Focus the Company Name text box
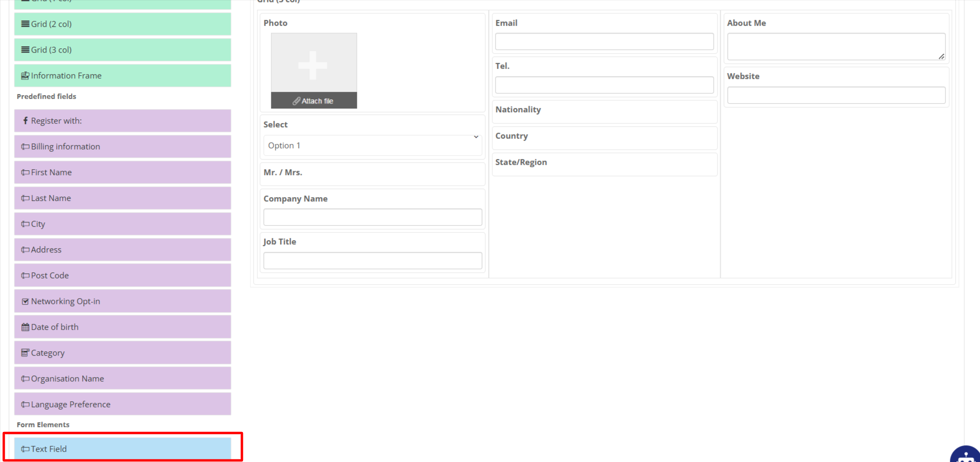 tap(373, 217)
